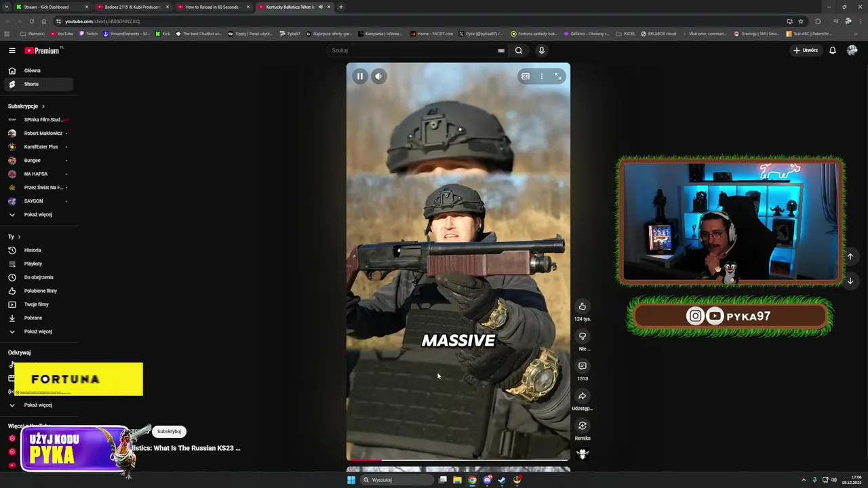Open a new browser tab

(341, 7)
